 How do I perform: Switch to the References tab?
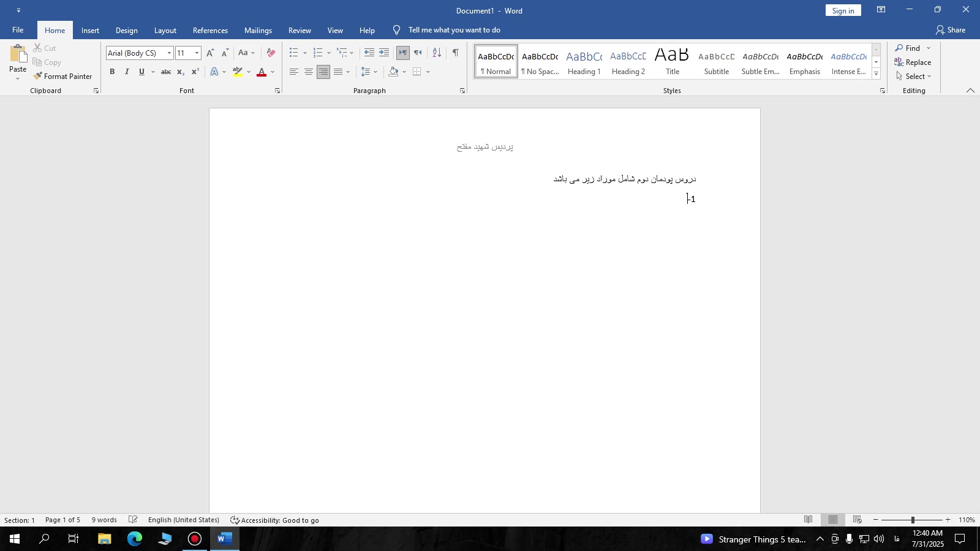point(210,30)
